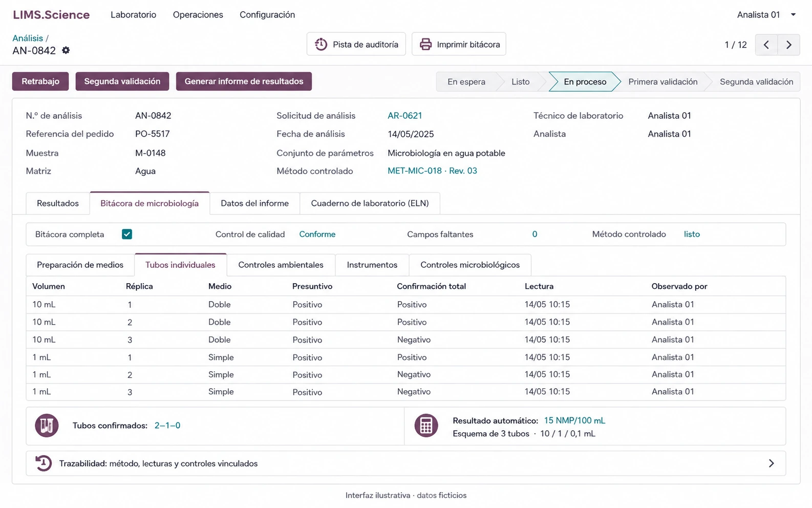Open the AR-0621 analysis request link
Screen dimensions: 812x508
[x=404, y=116]
